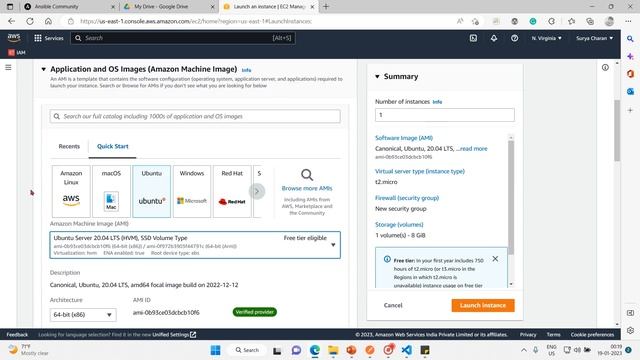
Task: Click the read more link in summary
Action: tap(473, 149)
